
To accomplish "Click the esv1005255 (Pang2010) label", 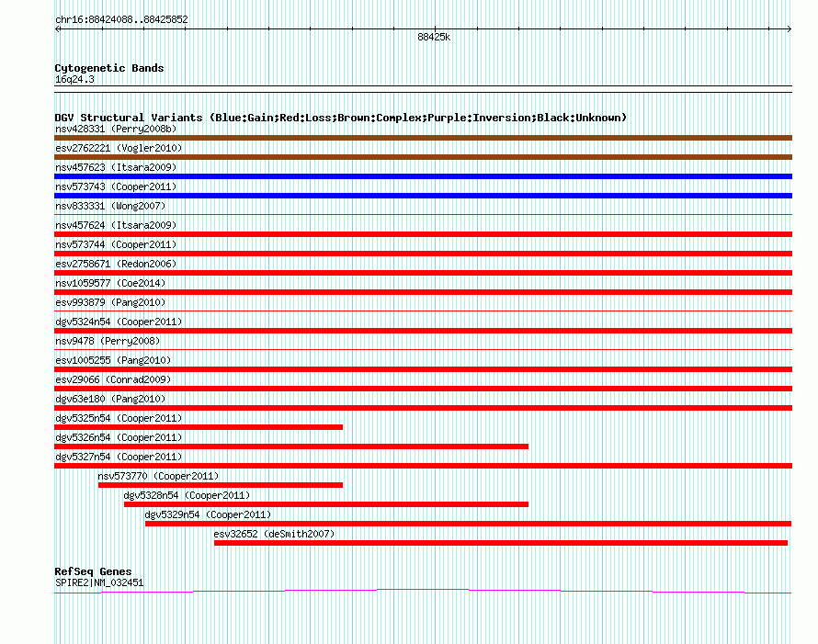I will click(x=113, y=360).
